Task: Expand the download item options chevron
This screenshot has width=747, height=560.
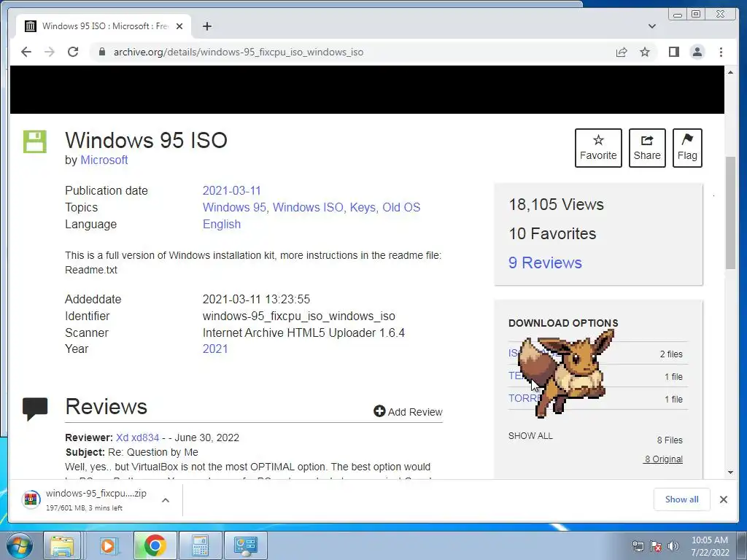Action: coord(166,500)
